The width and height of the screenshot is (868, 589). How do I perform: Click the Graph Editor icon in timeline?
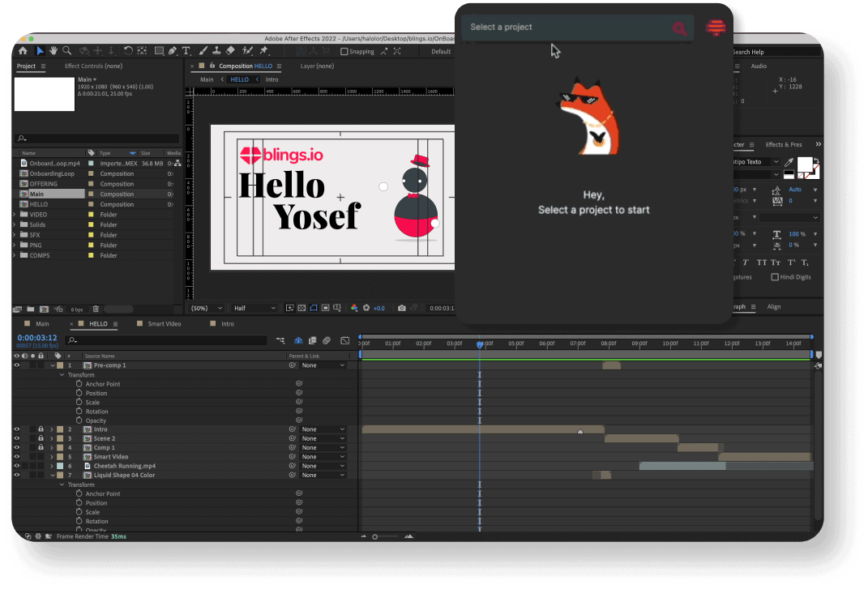(x=345, y=340)
